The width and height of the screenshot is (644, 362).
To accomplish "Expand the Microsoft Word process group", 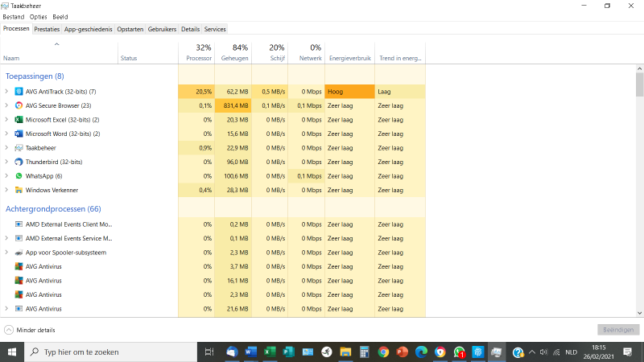I will tap(6, 134).
